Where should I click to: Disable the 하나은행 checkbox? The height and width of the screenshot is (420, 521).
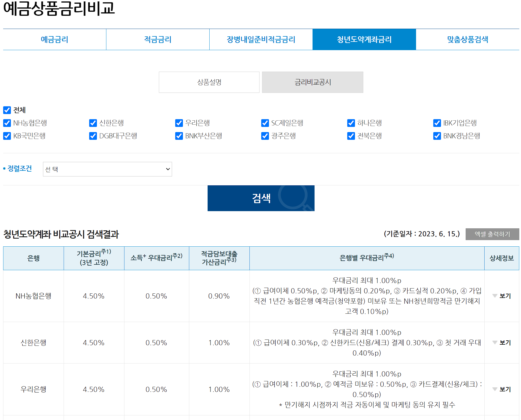(351, 123)
